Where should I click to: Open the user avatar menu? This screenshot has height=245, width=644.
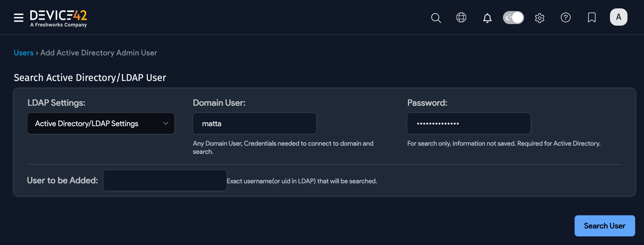[x=619, y=17]
